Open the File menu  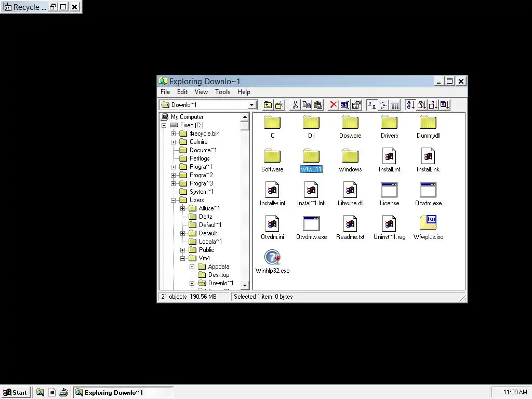(x=165, y=92)
